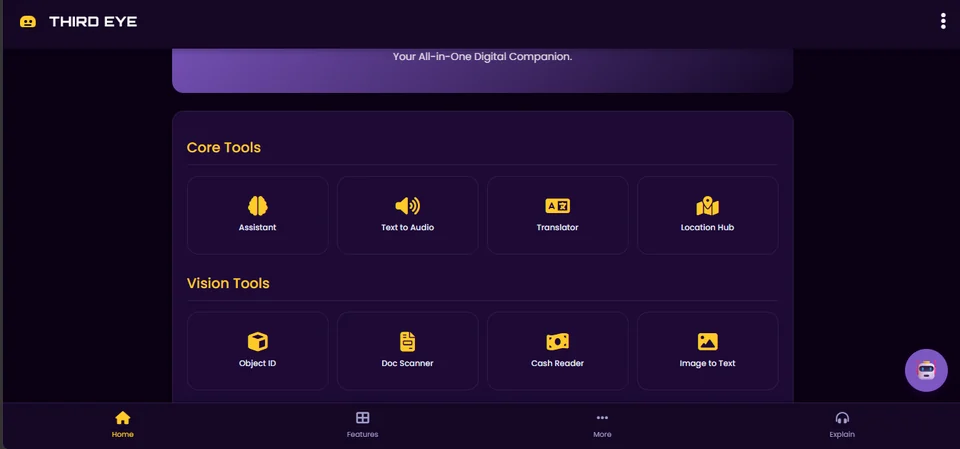Click the Doc Scanner document icon
The image size is (960, 449).
(x=408, y=342)
